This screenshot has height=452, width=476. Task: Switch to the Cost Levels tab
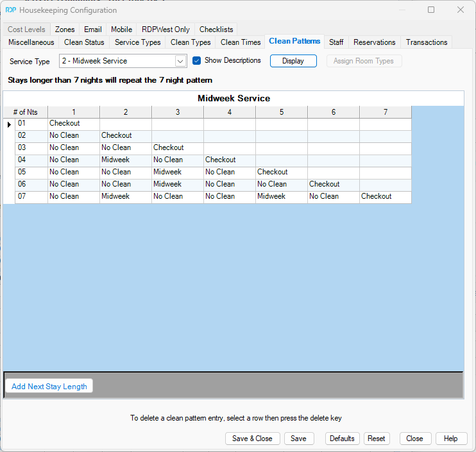26,29
